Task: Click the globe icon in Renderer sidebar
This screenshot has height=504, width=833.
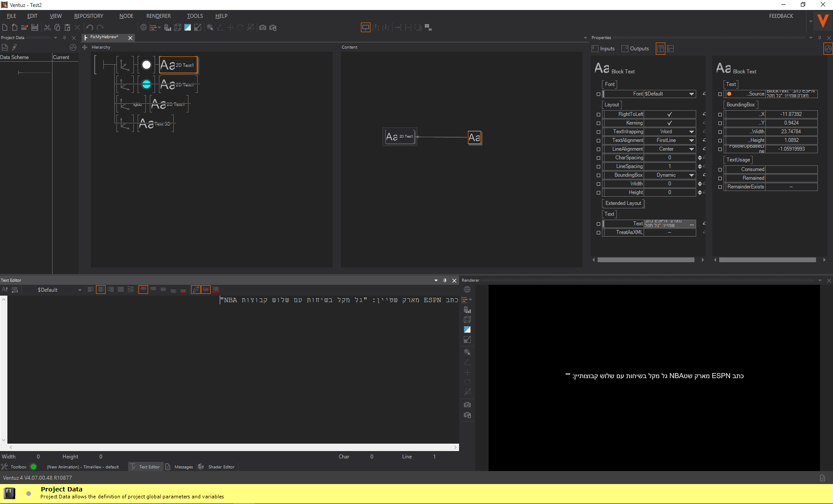Action: (467, 290)
